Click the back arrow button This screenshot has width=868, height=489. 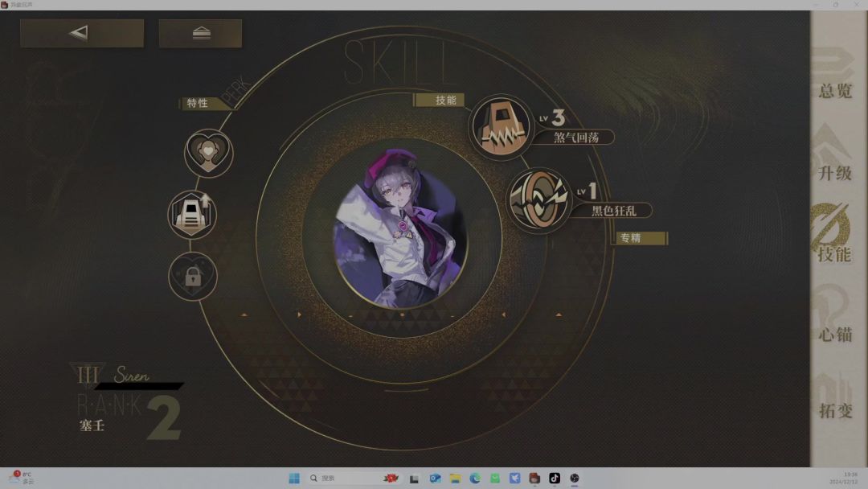pos(81,33)
